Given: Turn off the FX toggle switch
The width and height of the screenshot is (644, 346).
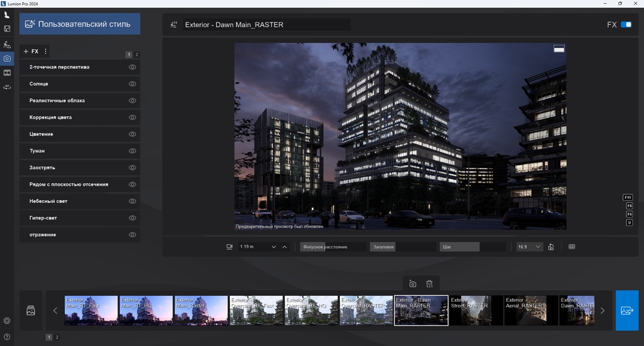Looking at the screenshot, I should (x=626, y=25).
